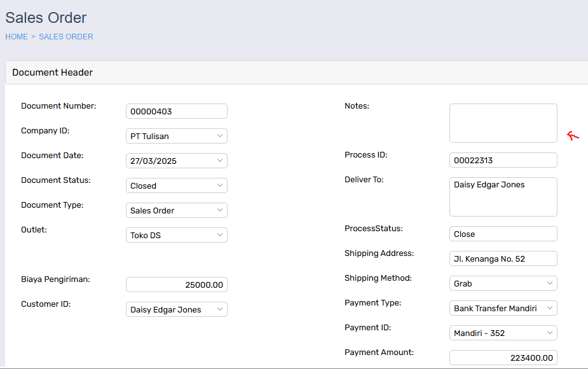588x369 pixels.
Task: Focus the ProcessStatus field showing Close
Action: click(x=503, y=234)
